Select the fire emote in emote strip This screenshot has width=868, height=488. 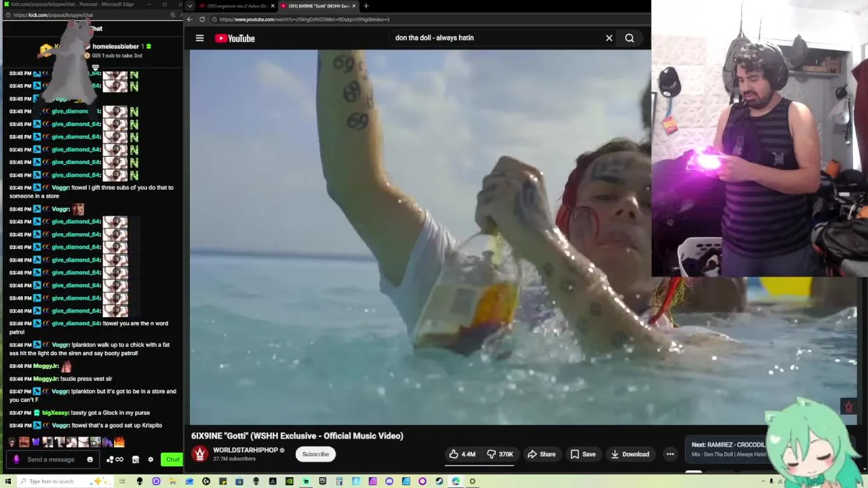(119, 442)
